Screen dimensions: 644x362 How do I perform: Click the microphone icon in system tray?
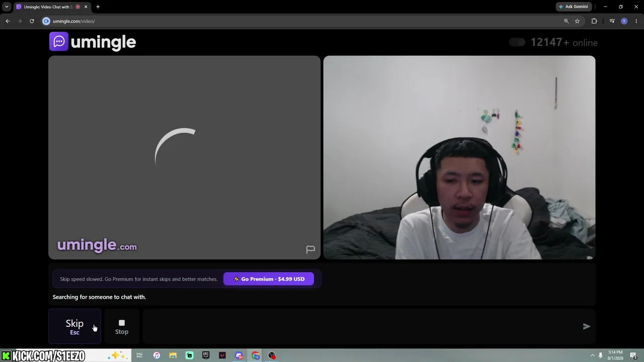click(601, 355)
